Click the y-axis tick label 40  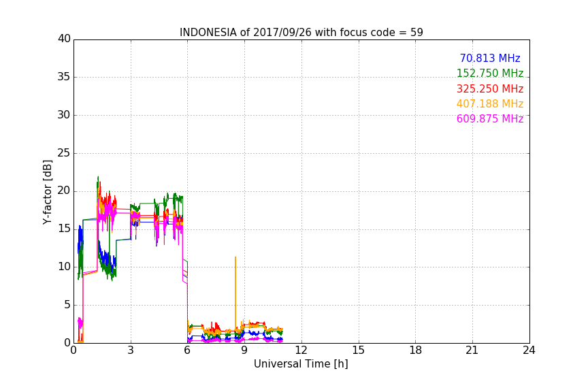pos(64,39)
